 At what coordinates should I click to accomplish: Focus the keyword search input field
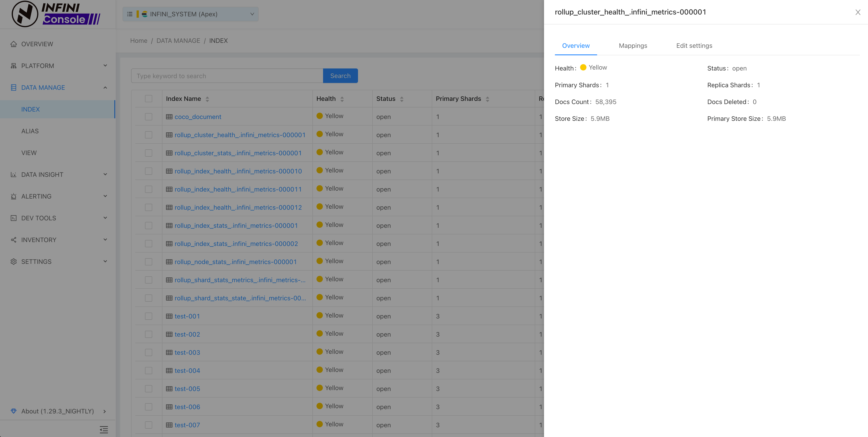(x=227, y=76)
